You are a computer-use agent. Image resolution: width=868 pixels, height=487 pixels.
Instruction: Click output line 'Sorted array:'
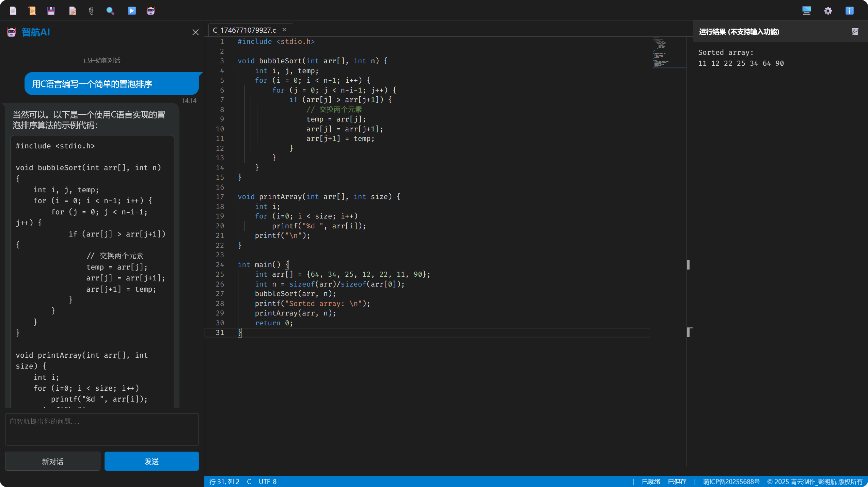(726, 52)
